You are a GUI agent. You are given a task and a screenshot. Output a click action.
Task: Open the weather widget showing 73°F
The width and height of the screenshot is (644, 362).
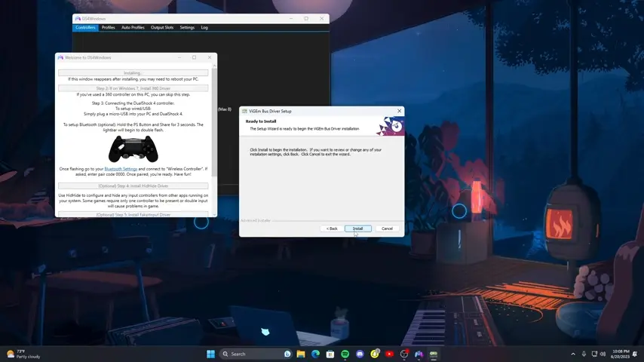23,354
